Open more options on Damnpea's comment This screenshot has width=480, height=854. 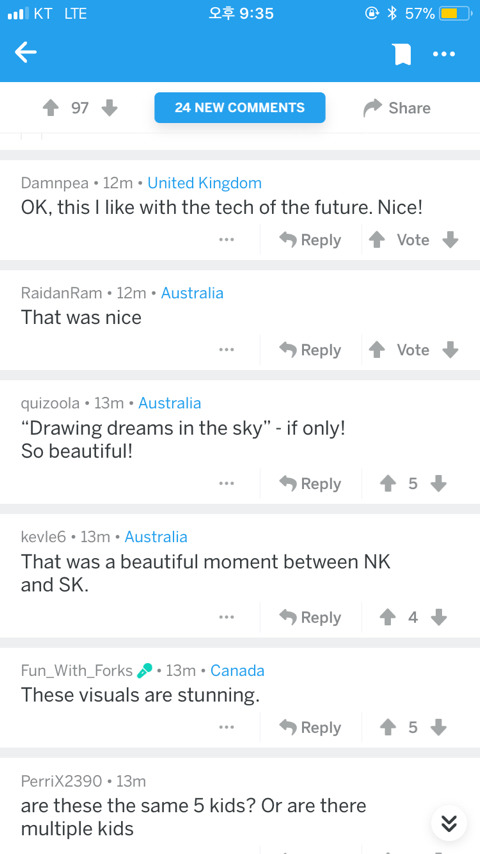click(x=227, y=240)
